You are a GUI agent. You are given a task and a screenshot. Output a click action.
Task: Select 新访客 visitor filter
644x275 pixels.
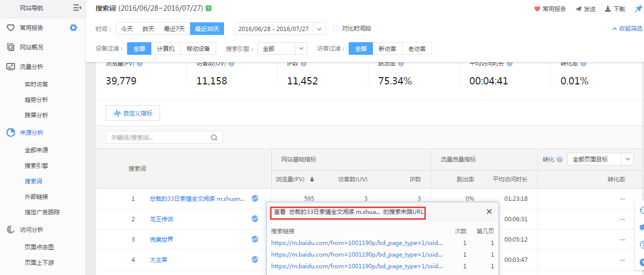click(387, 49)
